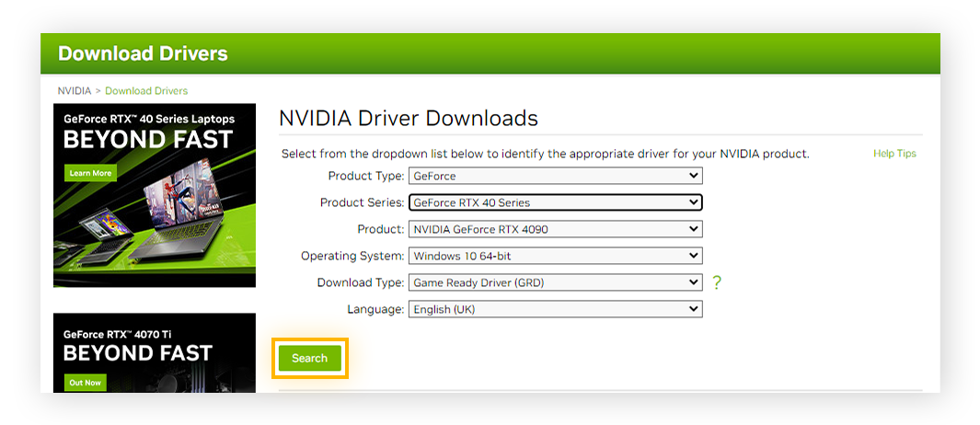
Task: Click the Download Drivers breadcrumb link
Action: click(146, 91)
